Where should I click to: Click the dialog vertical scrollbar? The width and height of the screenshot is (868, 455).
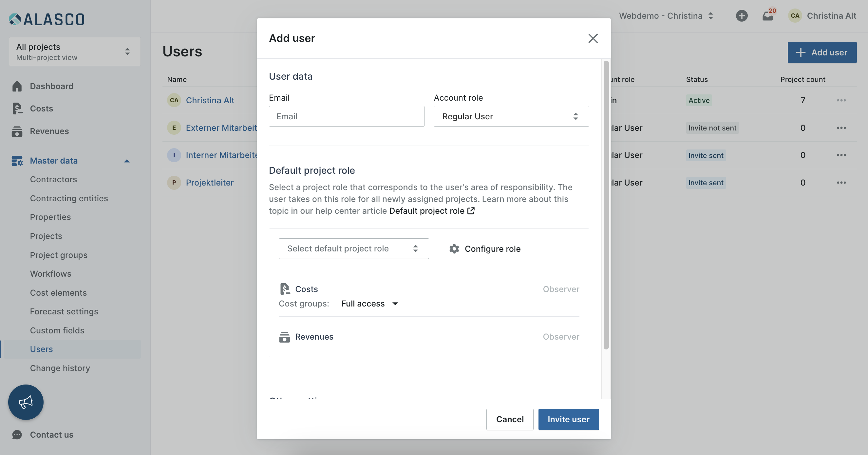606,205
